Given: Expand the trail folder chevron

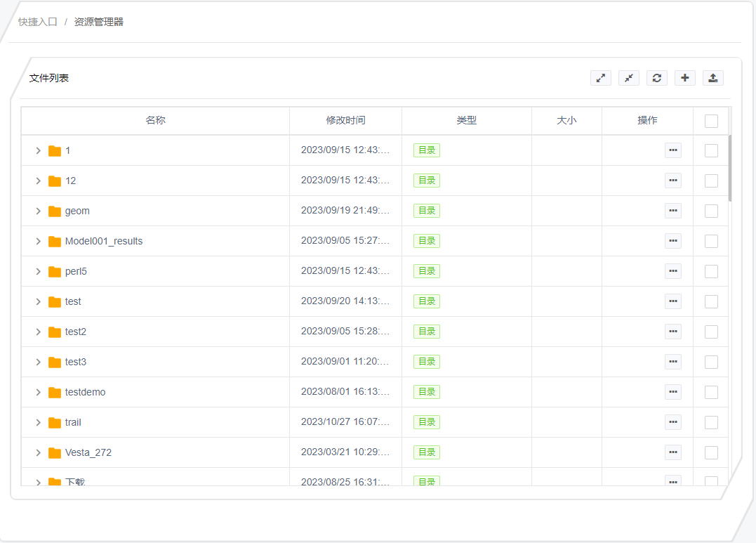Looking at the screenshot, I should coord(38,422).
